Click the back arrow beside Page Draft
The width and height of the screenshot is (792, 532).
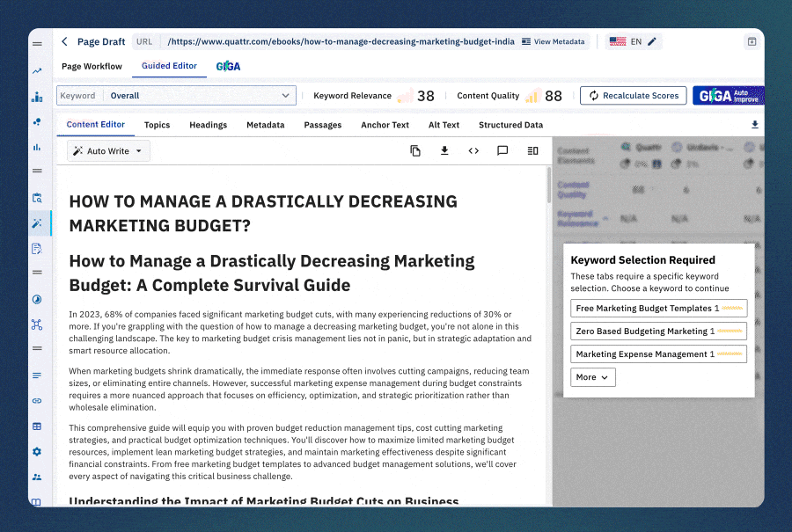64,41
